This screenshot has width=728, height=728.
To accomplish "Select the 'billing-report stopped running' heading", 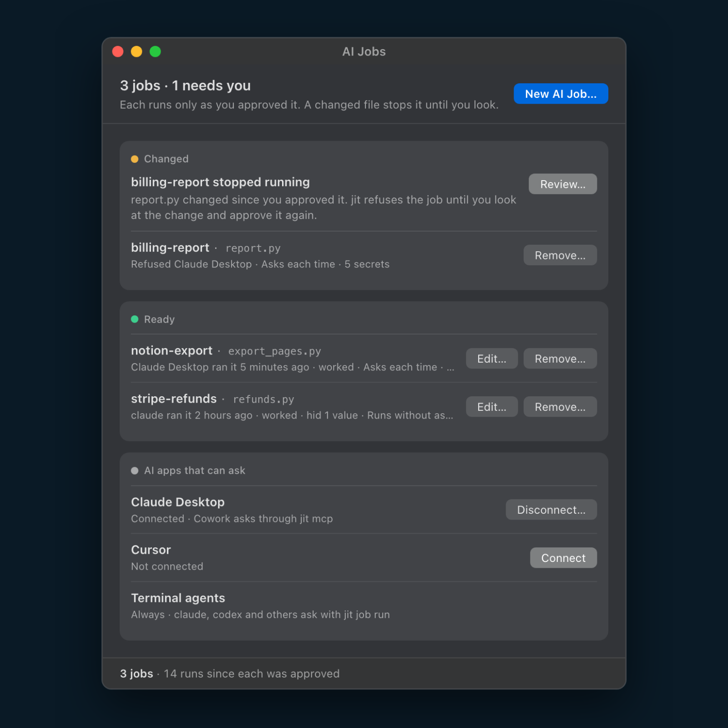I will point(220,182).
